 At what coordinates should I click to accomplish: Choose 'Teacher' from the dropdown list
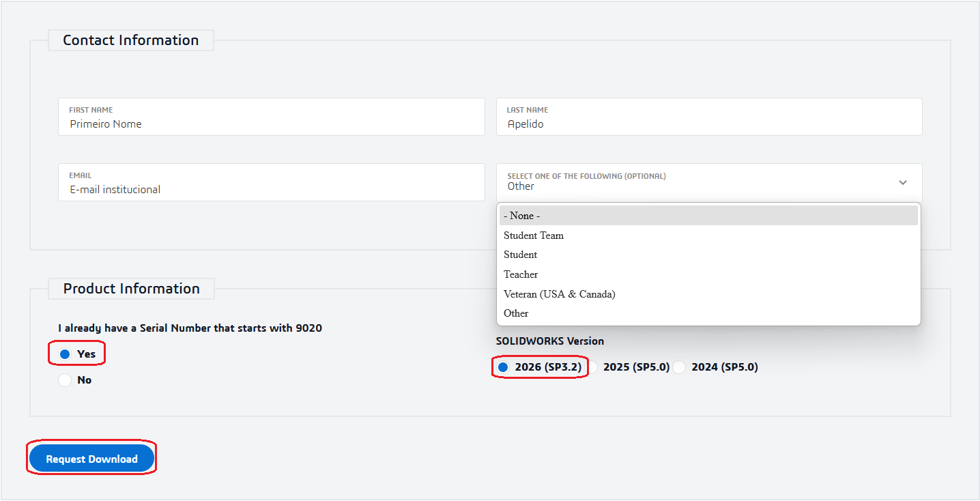click(x=708, y=274)
